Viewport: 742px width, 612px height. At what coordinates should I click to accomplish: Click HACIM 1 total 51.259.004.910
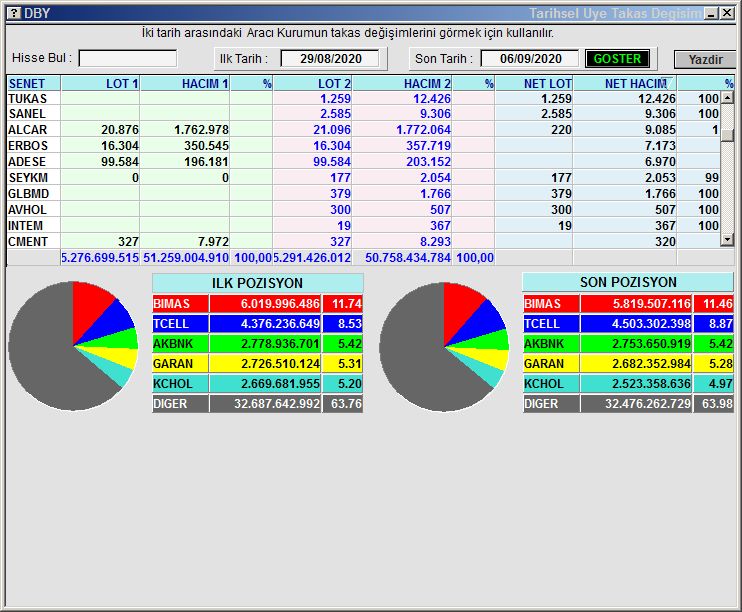[186, 257]
